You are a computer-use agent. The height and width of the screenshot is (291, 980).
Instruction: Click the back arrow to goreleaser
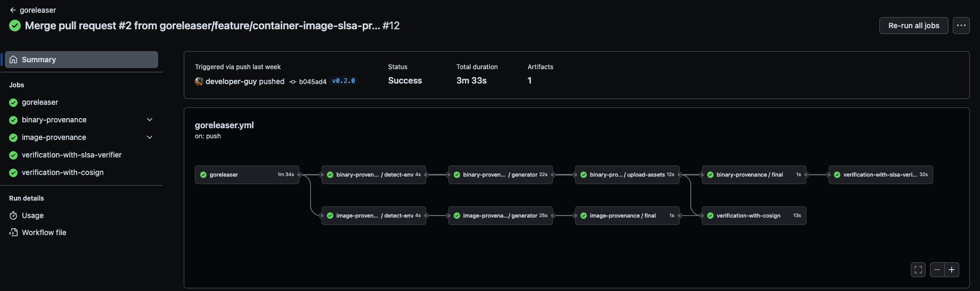pyautogui.click(x=13, y=10)
